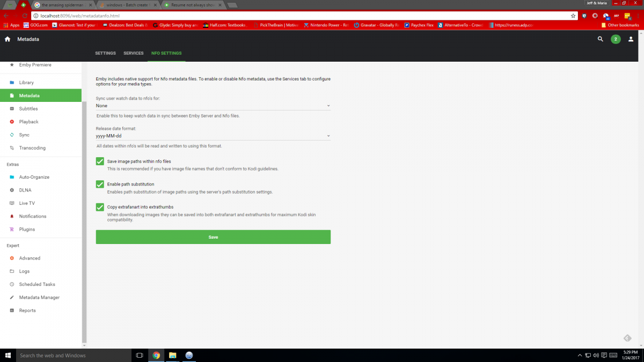
Task: Open the Release date format dropdown
Action: tap(213, 136)
